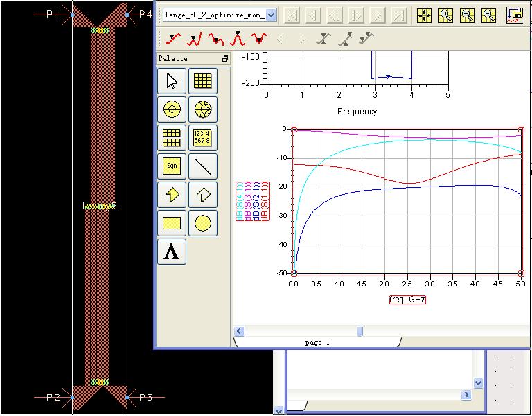Click the third greyed marker step icon
The height and width of the screenshot is (416, 532).
(x=366, y=39)
